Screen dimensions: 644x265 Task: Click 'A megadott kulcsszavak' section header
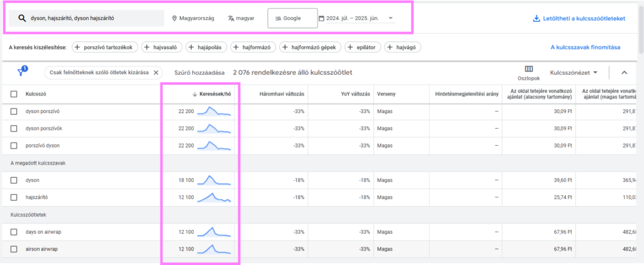[38, 163]
